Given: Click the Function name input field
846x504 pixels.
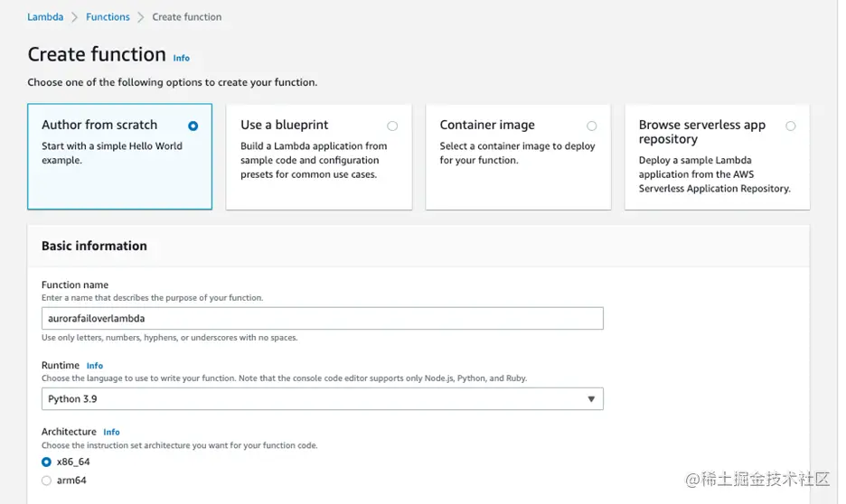Looking at the screenshot, I should 322,318.
